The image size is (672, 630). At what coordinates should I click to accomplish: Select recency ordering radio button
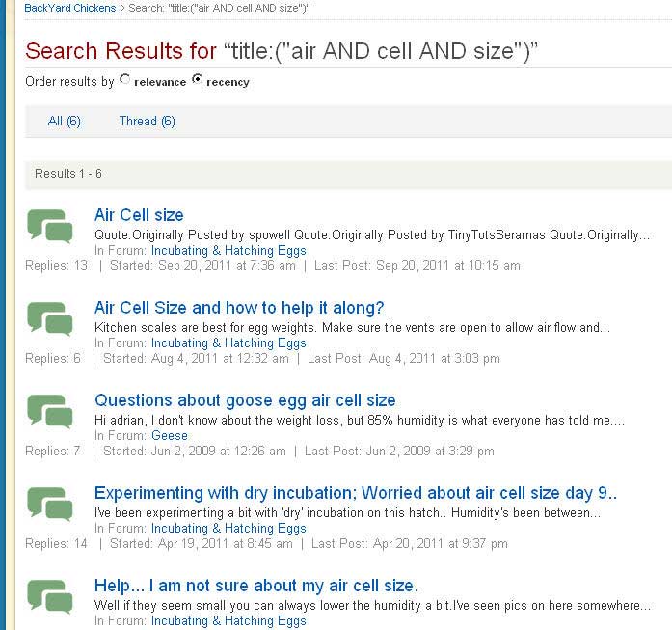[x=198, y=80]
